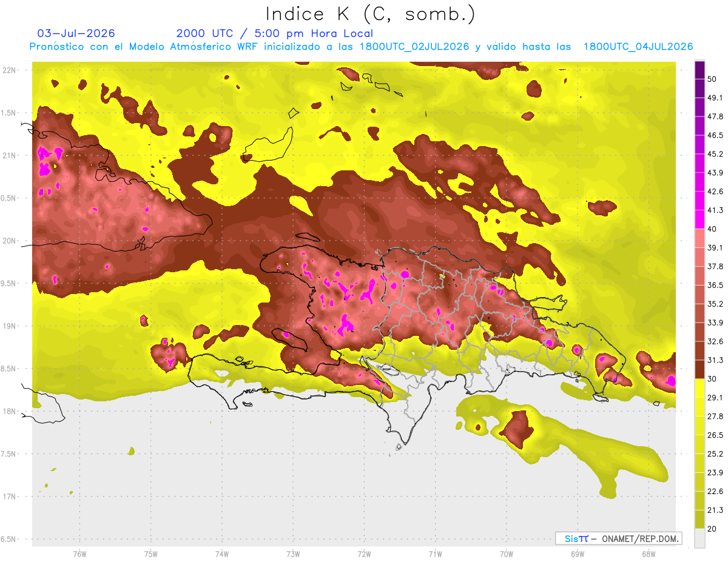Click the colorbar value '22.6'
Screen dimensions: 728x562
(715, 491)
